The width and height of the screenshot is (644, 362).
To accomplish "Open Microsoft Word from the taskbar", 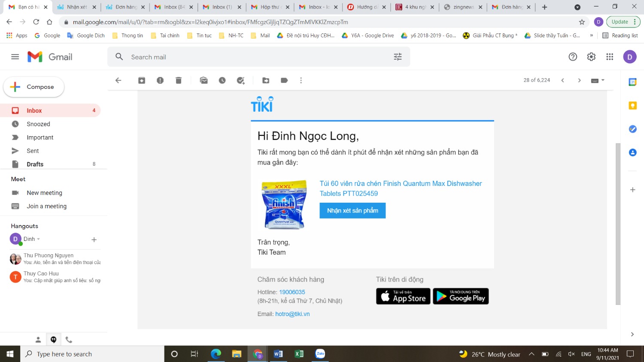I will click(278, 354).
